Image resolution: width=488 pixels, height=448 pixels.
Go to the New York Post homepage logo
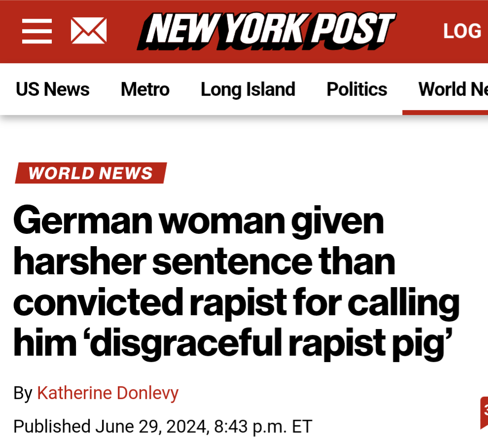click(x=266, y=31)
